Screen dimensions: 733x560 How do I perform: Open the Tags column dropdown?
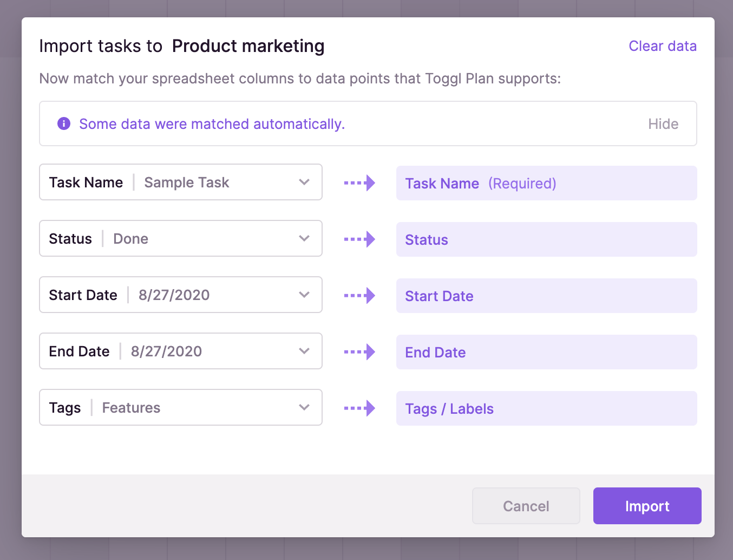coord(304,407)
